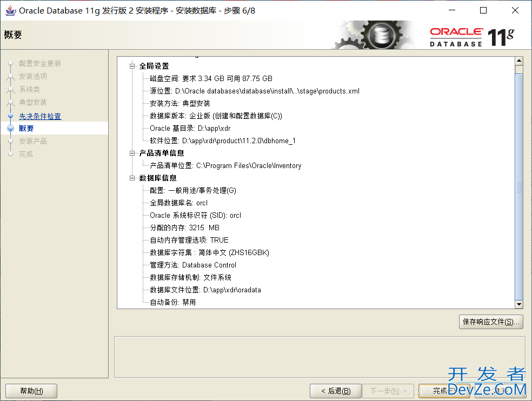Click scrollbar up arrow in summary pane
The image size is (532, 401).
519,61
